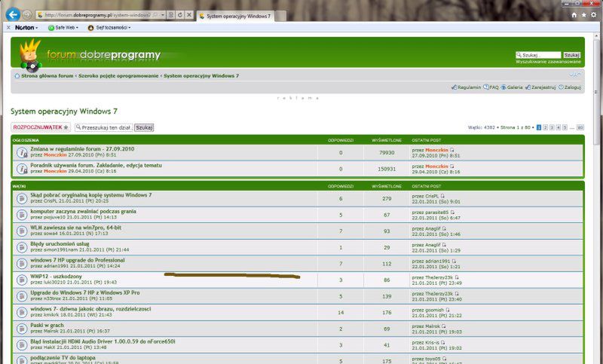
Task: Go to page 2 of threads
Action: tap(545, 127)
